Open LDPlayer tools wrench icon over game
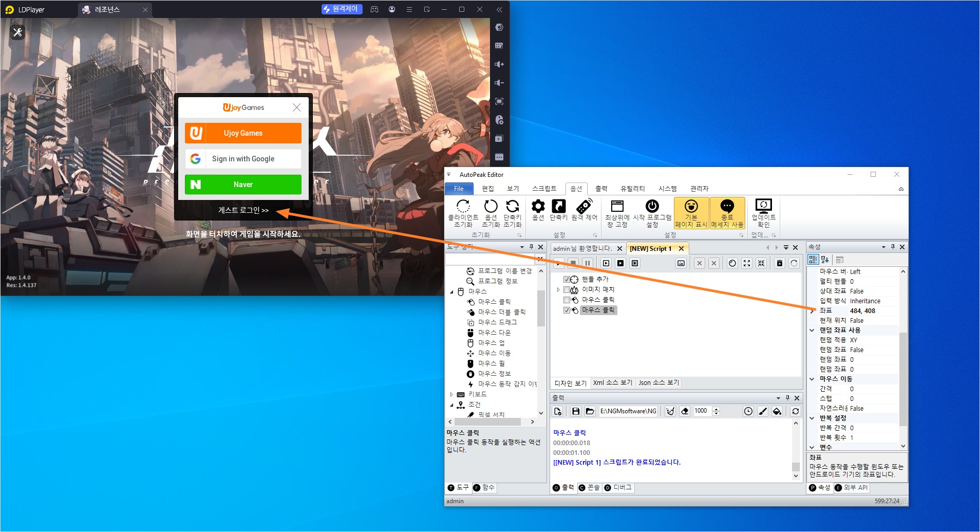Screen dimensions: 980x532 point(17,32)
